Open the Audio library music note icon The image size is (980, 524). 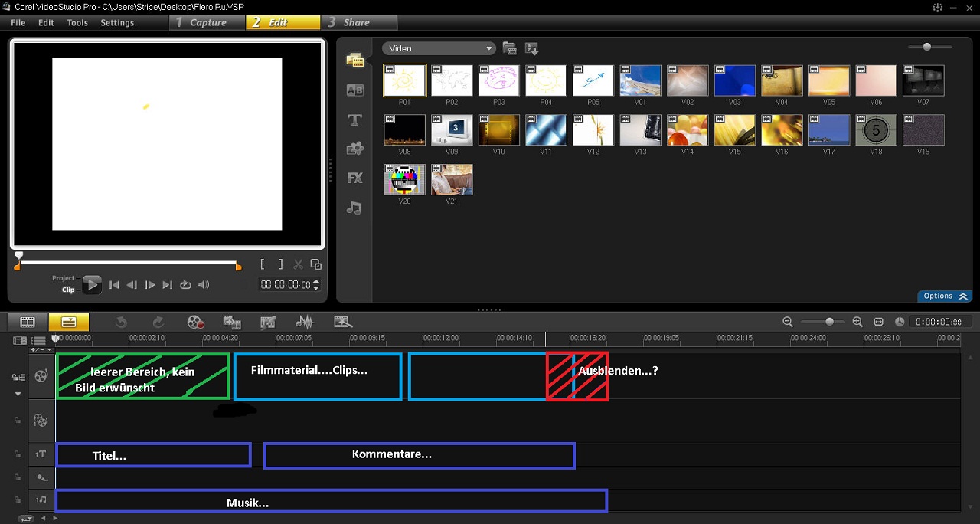[x=354, y=208]
